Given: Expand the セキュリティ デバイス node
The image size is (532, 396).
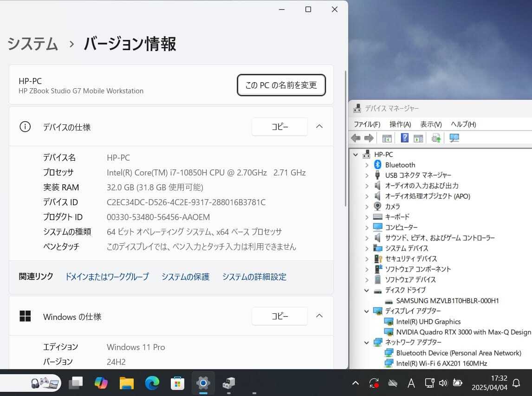Looking at the screenshot, I should coord(367,259).
